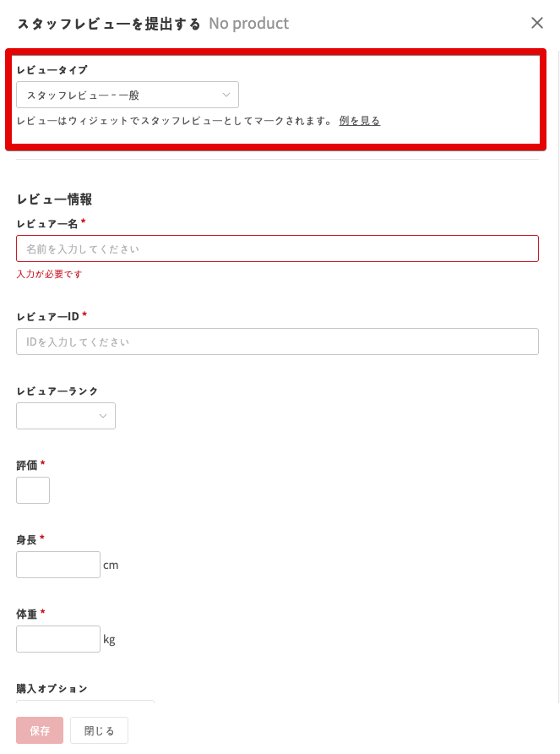Click the 評価 rating input box

point(33,490)
